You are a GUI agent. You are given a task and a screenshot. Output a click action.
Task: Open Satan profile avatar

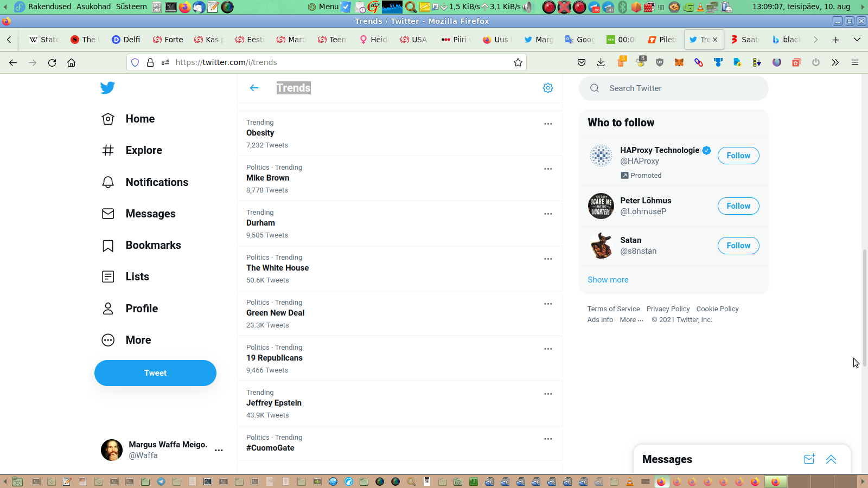pyautogui.click(x=601, y=246)
